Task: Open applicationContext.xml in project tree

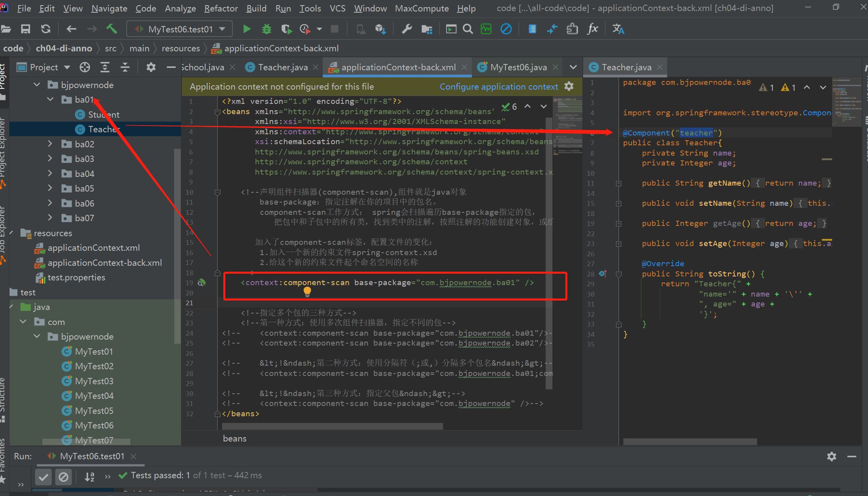Action: point(94,248)
